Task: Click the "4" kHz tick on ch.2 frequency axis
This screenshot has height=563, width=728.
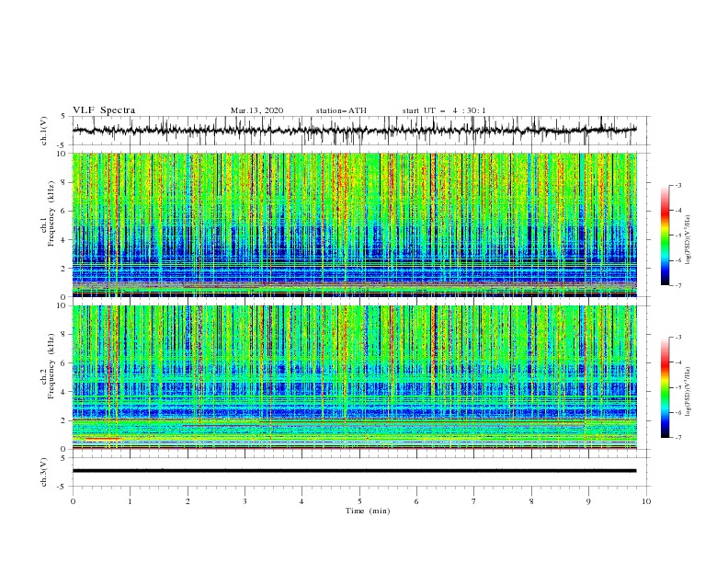Action: click(65, 392)
